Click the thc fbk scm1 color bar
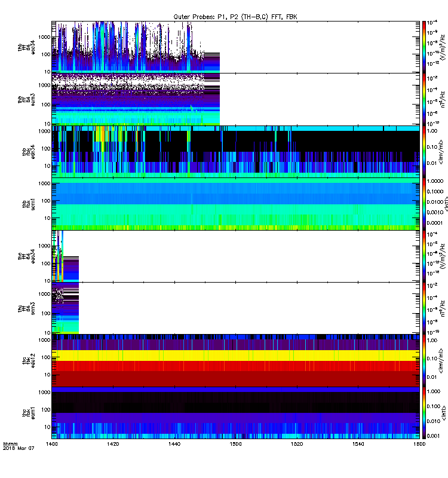The image size is (448, 478). coord(424,413)
